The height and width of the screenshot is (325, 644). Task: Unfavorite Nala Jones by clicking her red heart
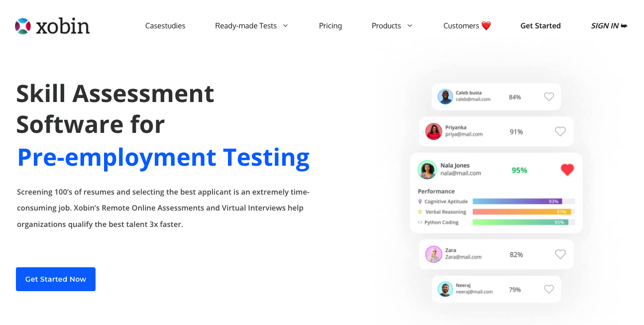point(567,169)
